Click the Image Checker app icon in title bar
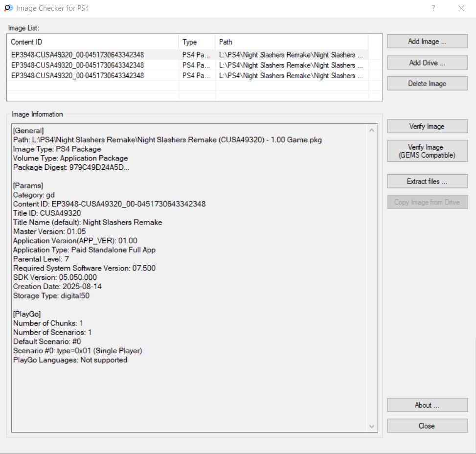Viewport: 476px width, 454px height. (8, 8)
